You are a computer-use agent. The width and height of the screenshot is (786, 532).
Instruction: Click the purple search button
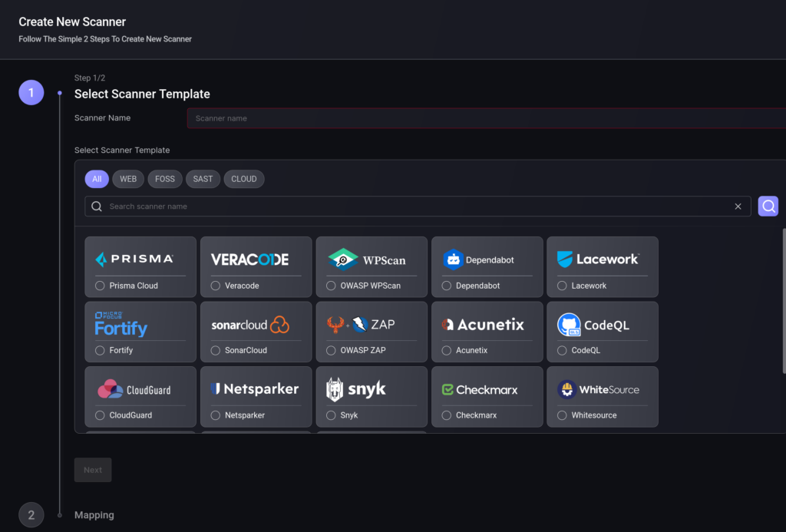(x=768, y=206)
